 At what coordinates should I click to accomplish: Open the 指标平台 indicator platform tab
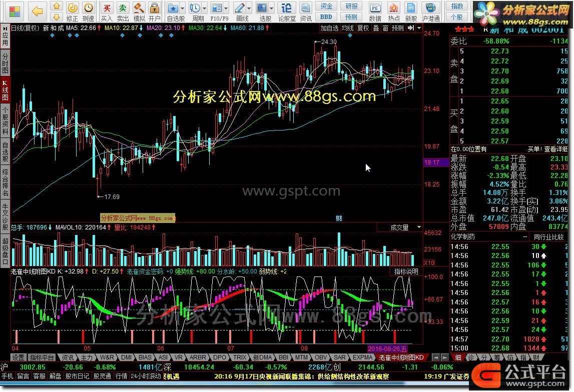[42, 357]
